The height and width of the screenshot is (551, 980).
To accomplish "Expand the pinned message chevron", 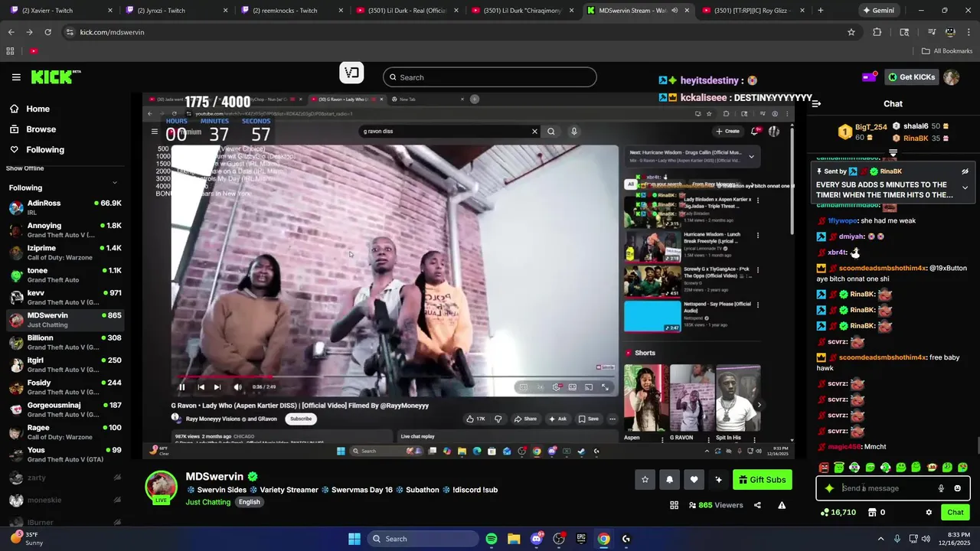I will [x=965, y=187].
